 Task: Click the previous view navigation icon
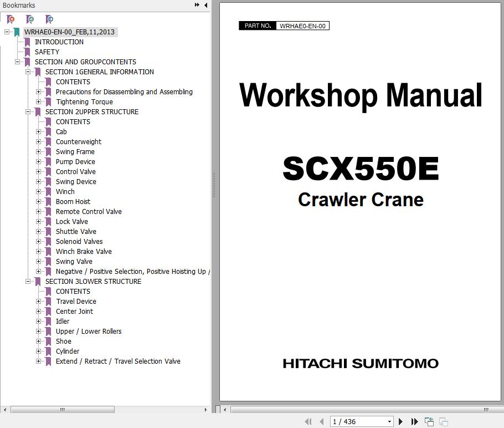click(x=429, y=421)
